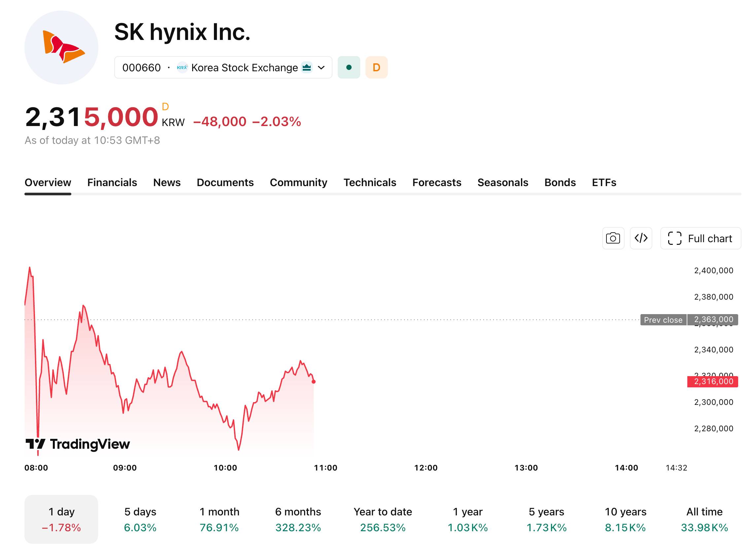Click the 14:00 time axis label

click(626, 468)
